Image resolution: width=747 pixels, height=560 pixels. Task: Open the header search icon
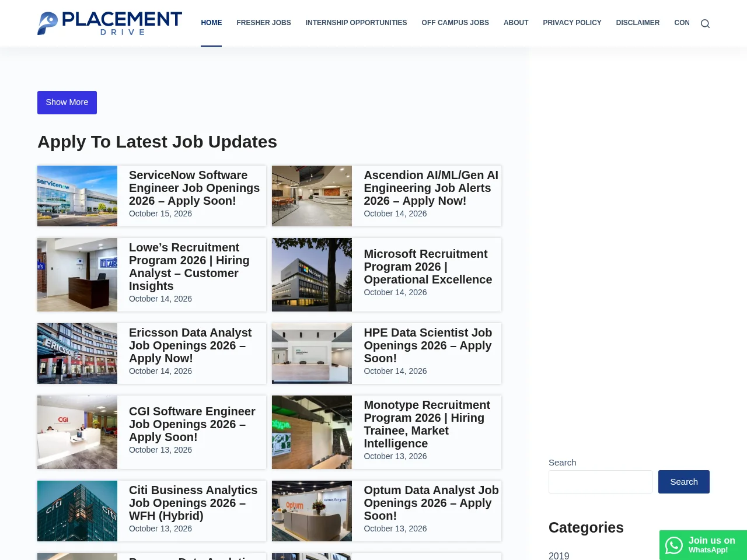click(705, 23)
